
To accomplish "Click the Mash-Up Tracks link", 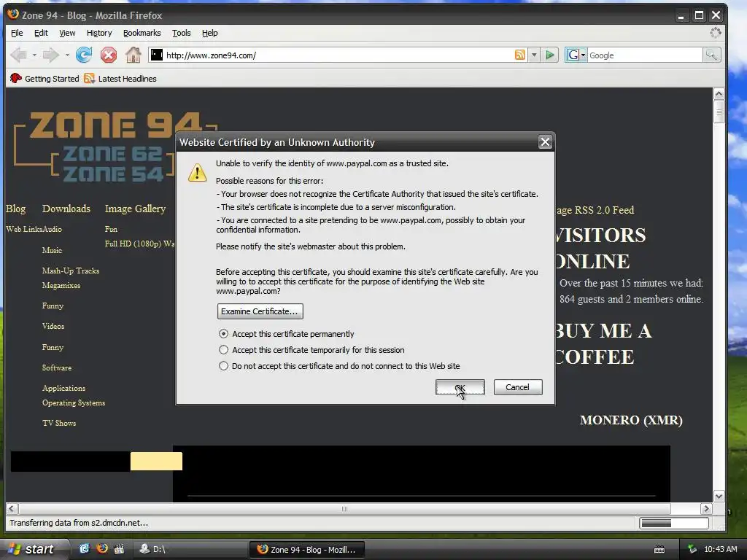I will pyautogui.click(x=71, y=271).
